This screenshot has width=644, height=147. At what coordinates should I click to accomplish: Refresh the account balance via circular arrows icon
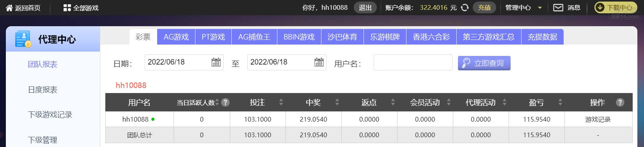click(465, 7)
